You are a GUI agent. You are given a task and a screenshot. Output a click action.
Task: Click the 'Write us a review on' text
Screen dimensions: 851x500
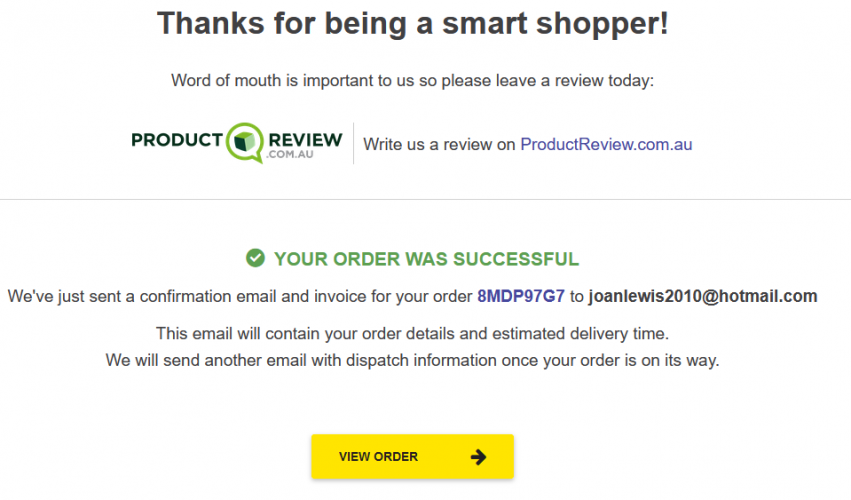439,144
